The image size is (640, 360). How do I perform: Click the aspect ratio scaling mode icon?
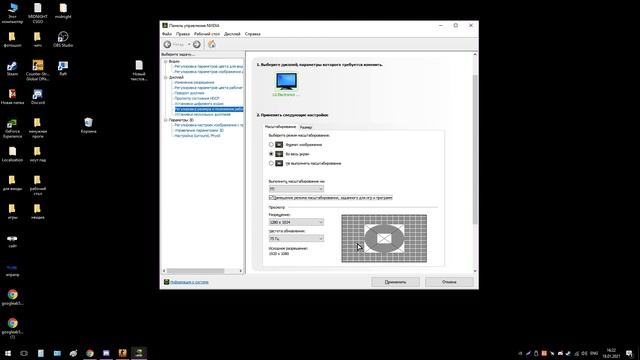click(x=279, y=144)
